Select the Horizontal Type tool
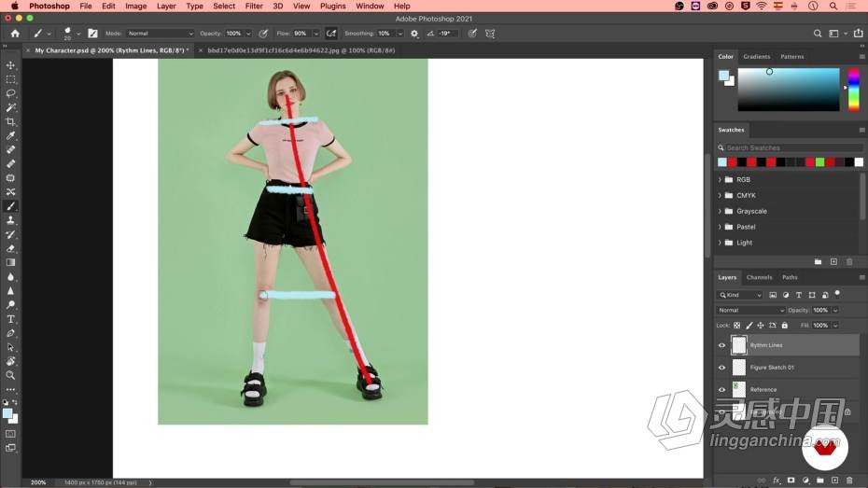 (10, 319)
